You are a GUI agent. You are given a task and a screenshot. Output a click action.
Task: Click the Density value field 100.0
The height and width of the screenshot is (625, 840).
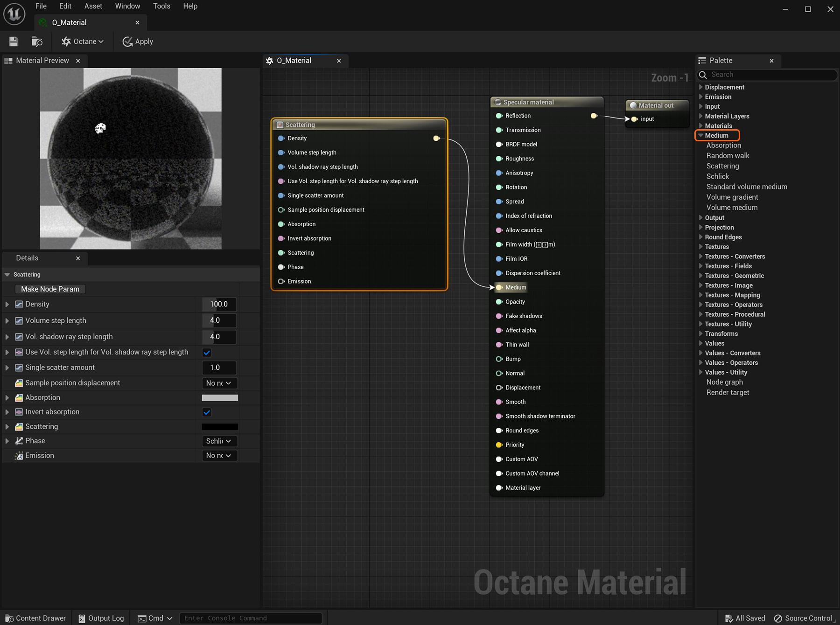[x=219, y=304]
